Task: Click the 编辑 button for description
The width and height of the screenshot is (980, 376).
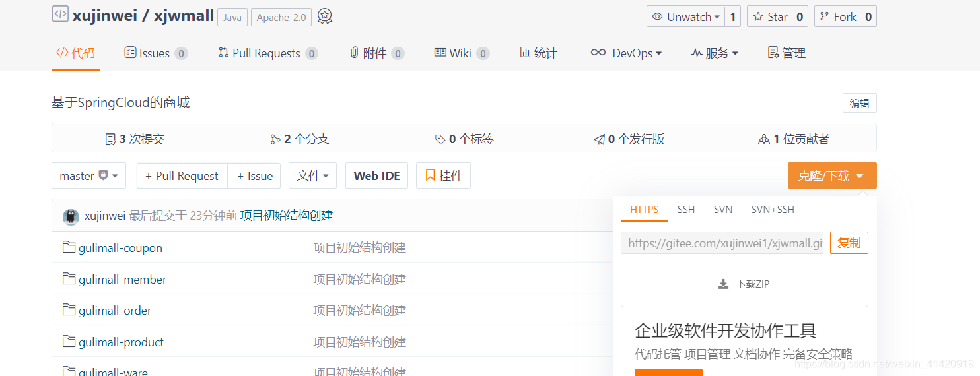Action: [859, 103]
